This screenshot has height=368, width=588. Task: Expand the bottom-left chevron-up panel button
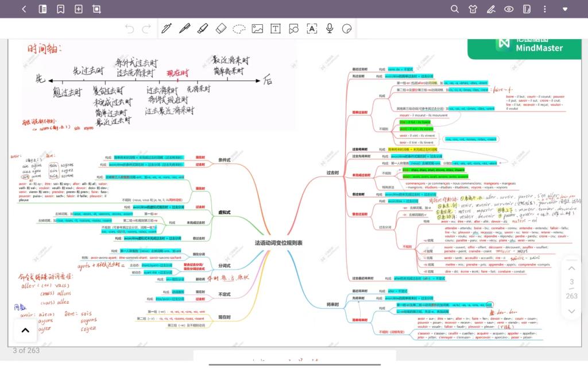pyautogui.click(x=25, y=330)
